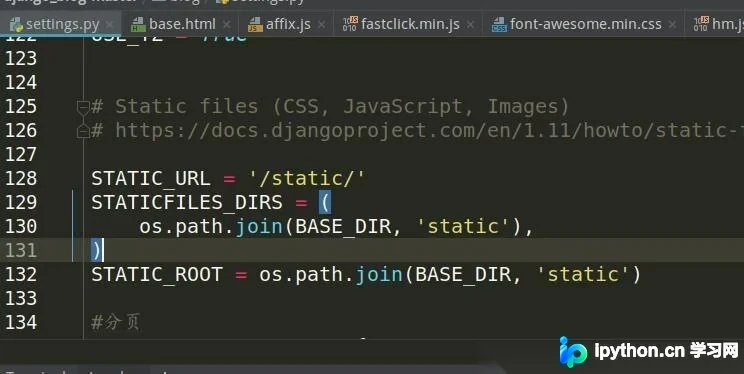744x374 pixels.
Task: Select the font-awesome.min.css tab
Action: point(583,24)
